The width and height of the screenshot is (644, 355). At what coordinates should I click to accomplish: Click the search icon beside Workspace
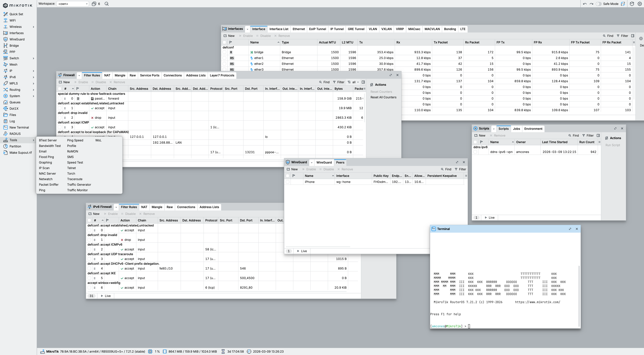(107, 4)
